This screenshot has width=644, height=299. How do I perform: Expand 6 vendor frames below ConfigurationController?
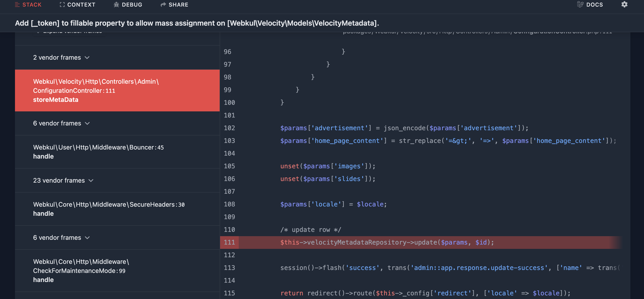[x=117, y=123]
